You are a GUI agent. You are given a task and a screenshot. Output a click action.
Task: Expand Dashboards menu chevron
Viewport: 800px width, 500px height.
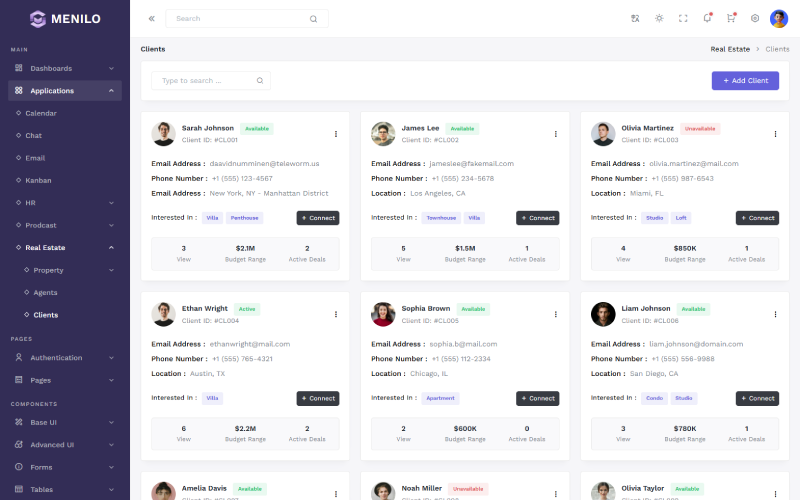pos(111,68)
